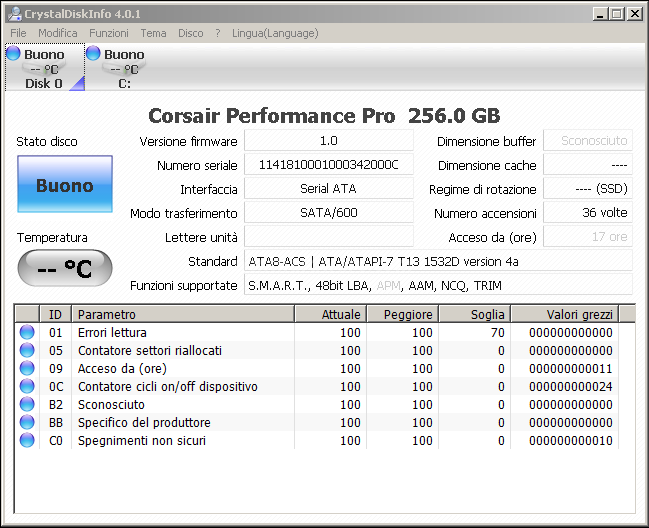Viewport: 649px width, 528px height.
Task: Click the Funzioni supportate field
Action: click(x=438, y=285)
